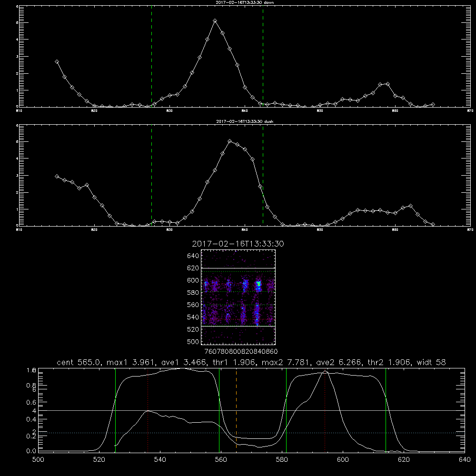Click the title above the spectral image

(238, 244)
